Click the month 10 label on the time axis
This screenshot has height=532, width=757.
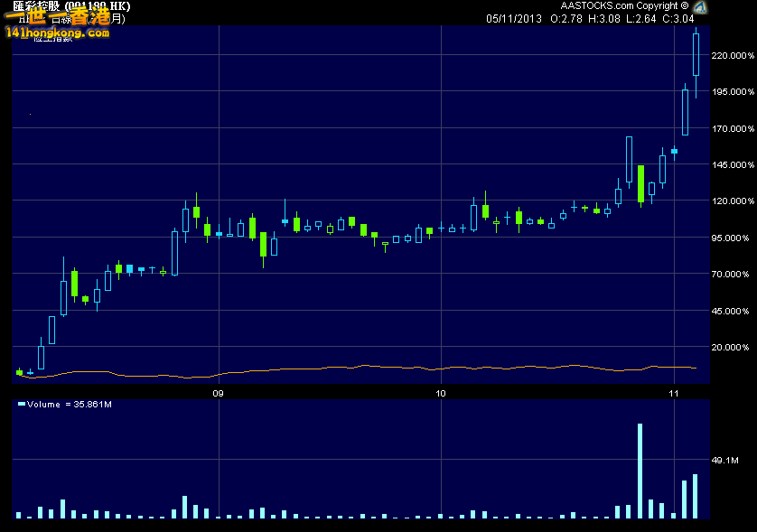pyautogui.click(x=441, y=394)
